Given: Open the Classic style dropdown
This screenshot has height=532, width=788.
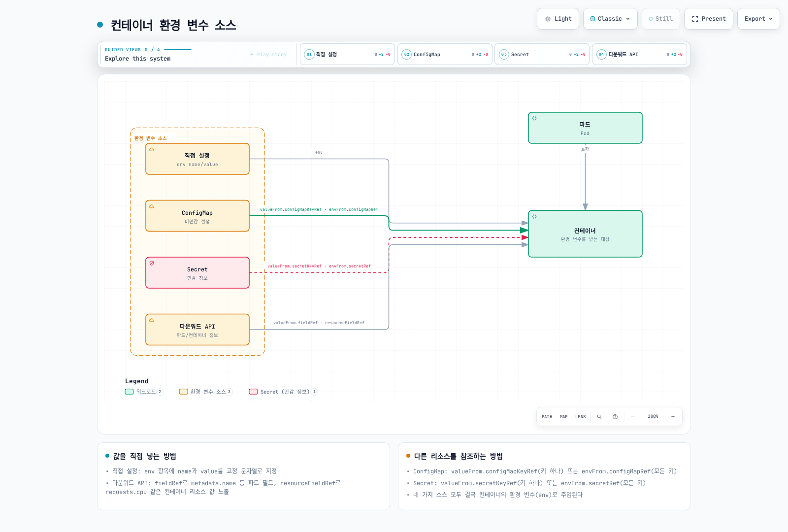Looking at the screenshot, I should click(x=610, y=19).
